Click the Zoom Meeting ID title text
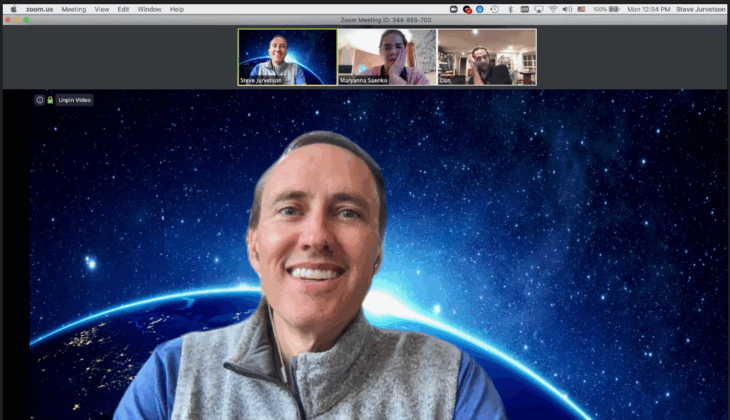This screenshot has width=730, height=420. (385, 20)
